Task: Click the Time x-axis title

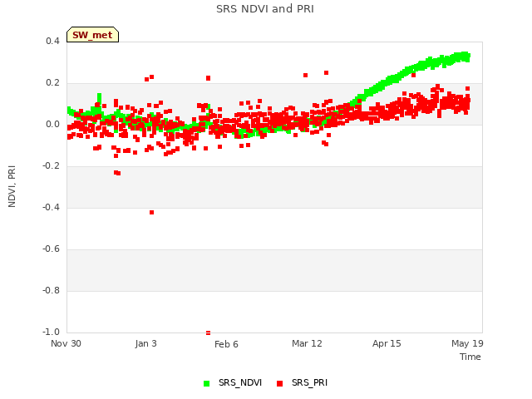Action: [x=470, y=357]
